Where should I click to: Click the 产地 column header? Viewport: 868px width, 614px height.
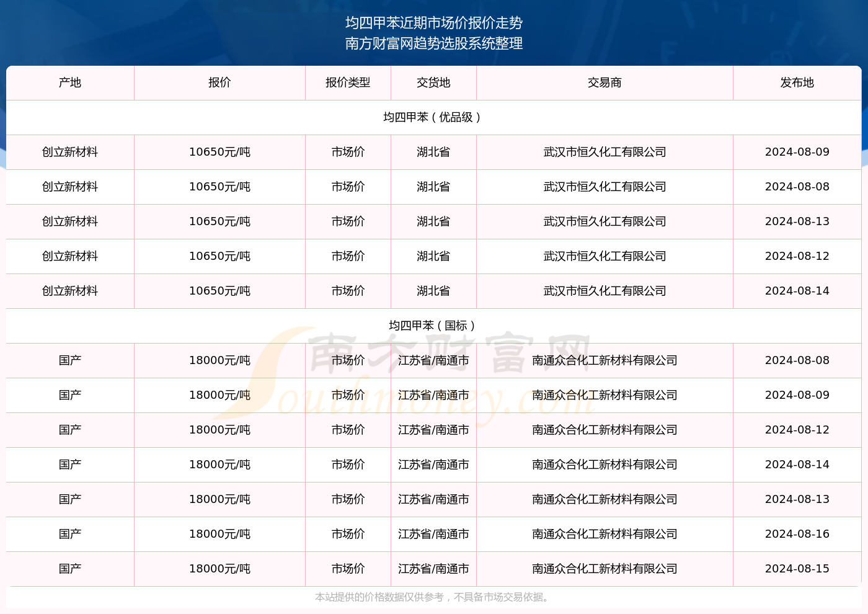70,82
